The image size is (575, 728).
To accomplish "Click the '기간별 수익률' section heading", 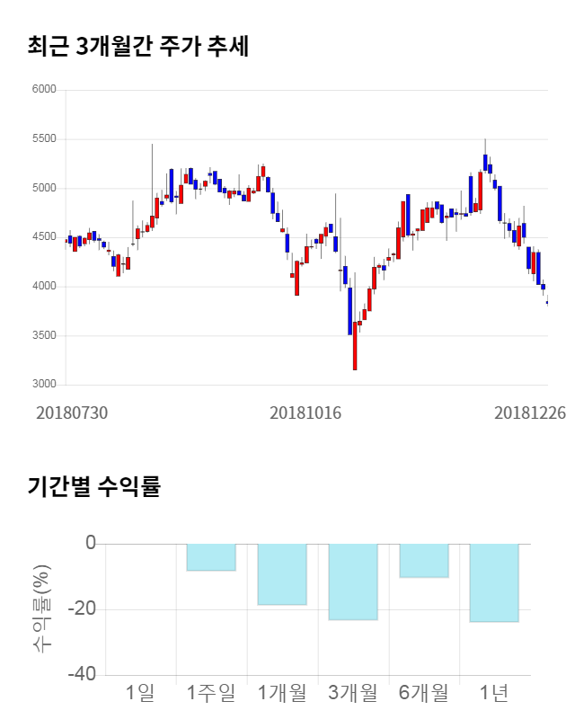I will [x=93, y=487].
